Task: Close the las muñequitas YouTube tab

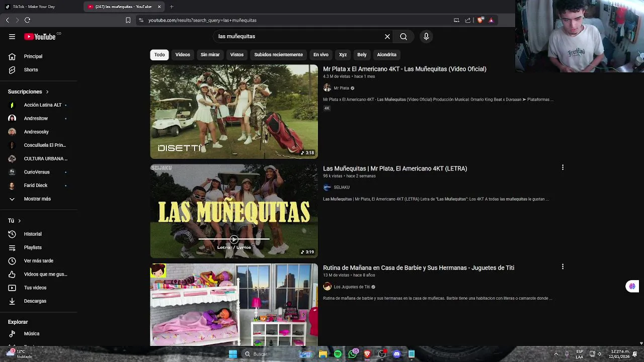Action: [x=159, y=7]
